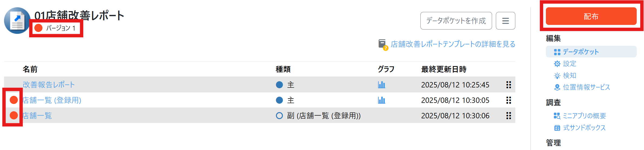Screen dimensions: 644x150
Task: Click the template help book icon
Action: point(383,44)
